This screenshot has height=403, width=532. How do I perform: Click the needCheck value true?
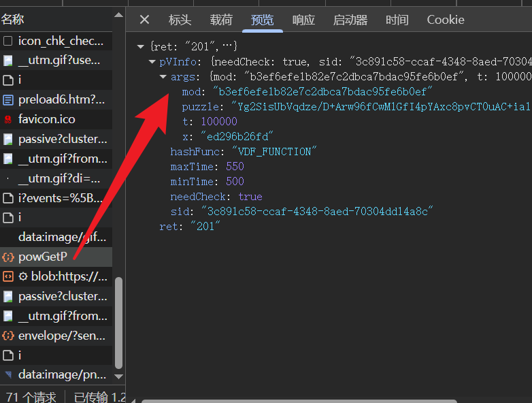click(250, 197)
